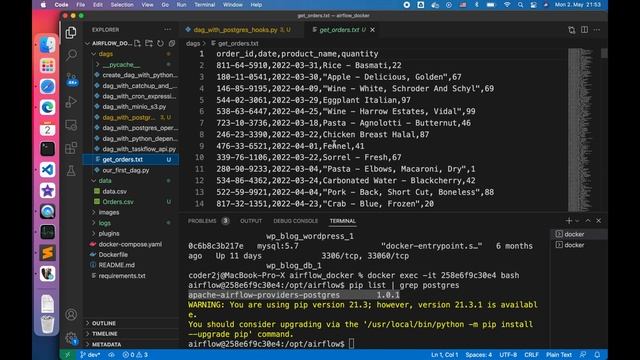Open the Remote Explorer view
This screenshot has height=360, width=640.
click(x=71, y=125)
